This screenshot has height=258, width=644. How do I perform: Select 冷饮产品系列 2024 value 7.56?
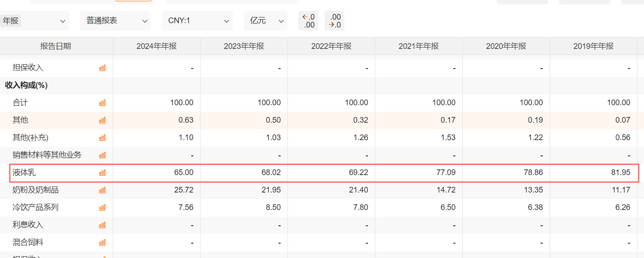[186, 207]
